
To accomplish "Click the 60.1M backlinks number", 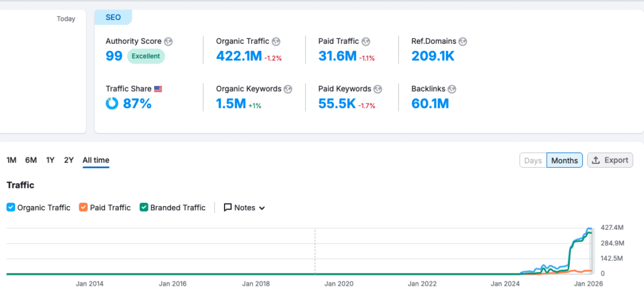I will (430, 104).
